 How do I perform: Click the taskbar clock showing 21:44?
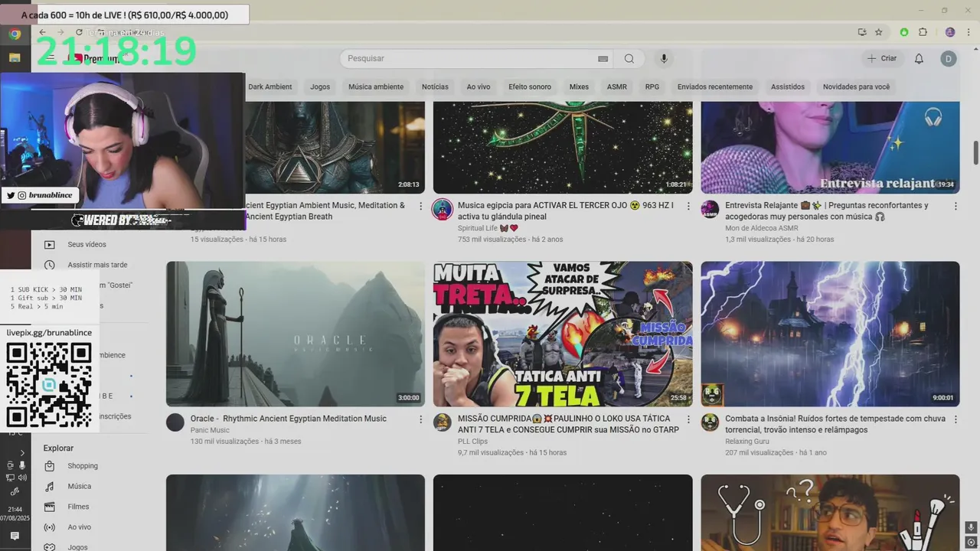click(15, 510)
